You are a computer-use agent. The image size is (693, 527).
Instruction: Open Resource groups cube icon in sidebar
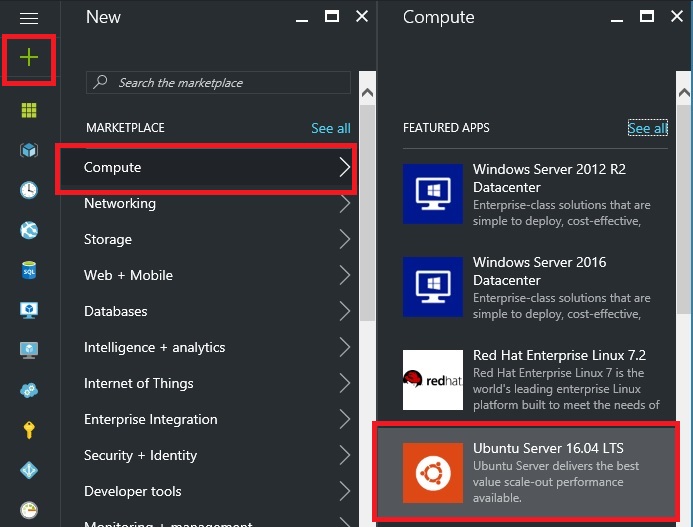click(x=29, y=150)
